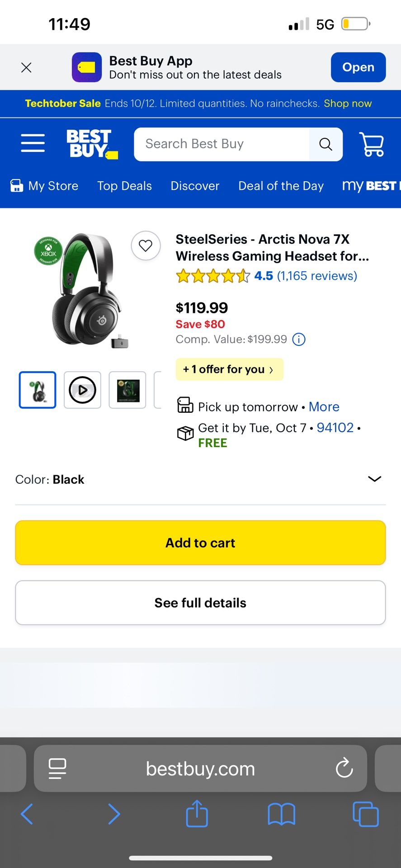Expand the Color: Black dropdown
Screen dimensions: 401x868
[374, 479]
